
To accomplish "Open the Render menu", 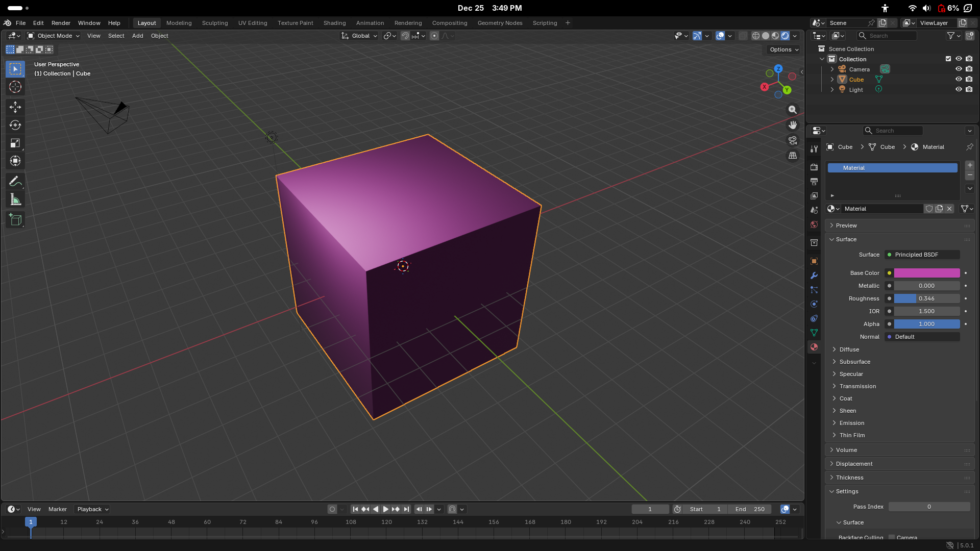I will (x=61, y=23).
